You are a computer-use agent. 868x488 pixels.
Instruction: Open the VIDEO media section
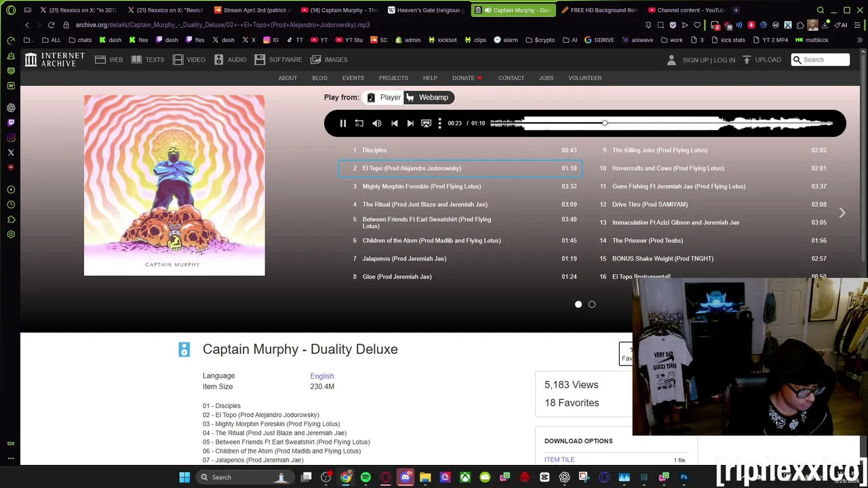click(x=189, y=60)
